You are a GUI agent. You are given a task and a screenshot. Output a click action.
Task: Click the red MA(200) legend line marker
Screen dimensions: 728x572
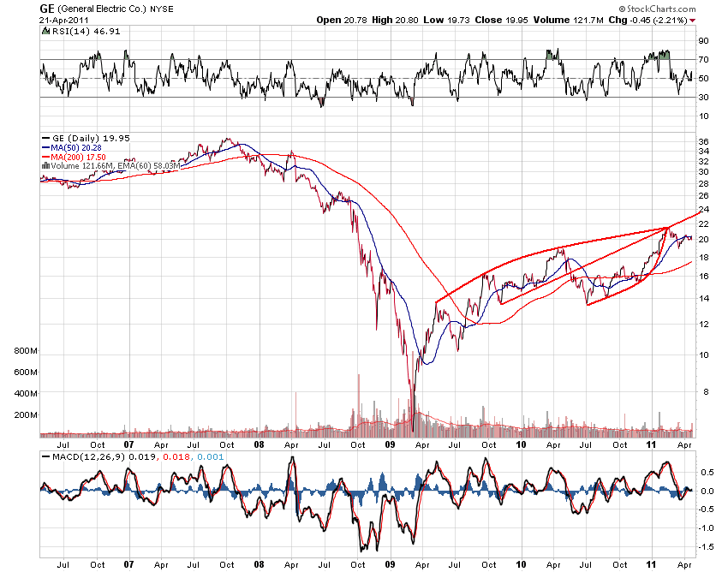(45, 158)
